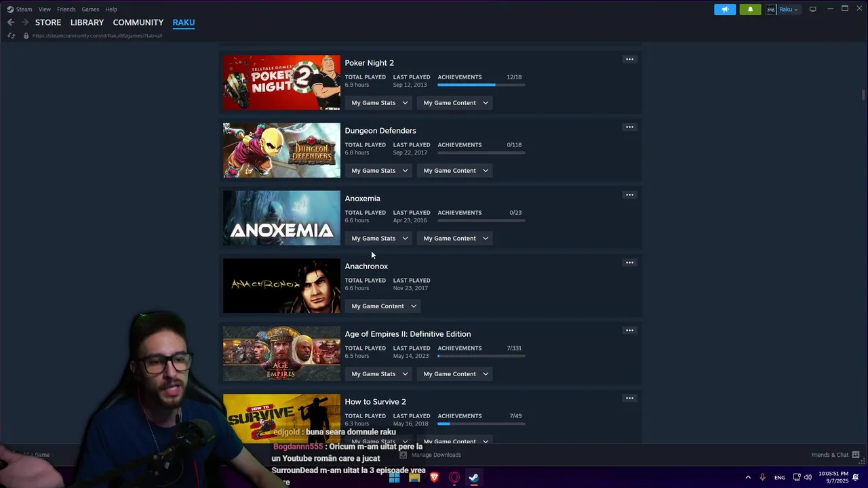The image size is (868, 488).
Task: Open Anoxemia game title link
Action: (362, 199)
